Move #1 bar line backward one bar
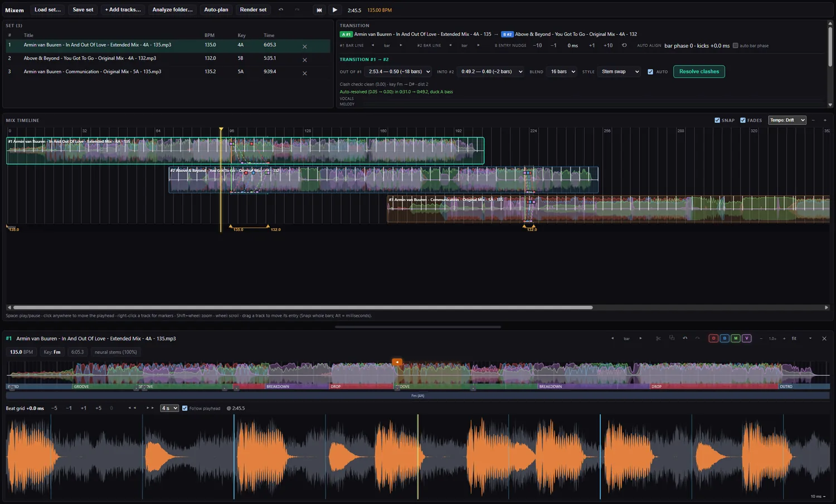The width and height of the screenshot is (836, 504). pos(372,46)
